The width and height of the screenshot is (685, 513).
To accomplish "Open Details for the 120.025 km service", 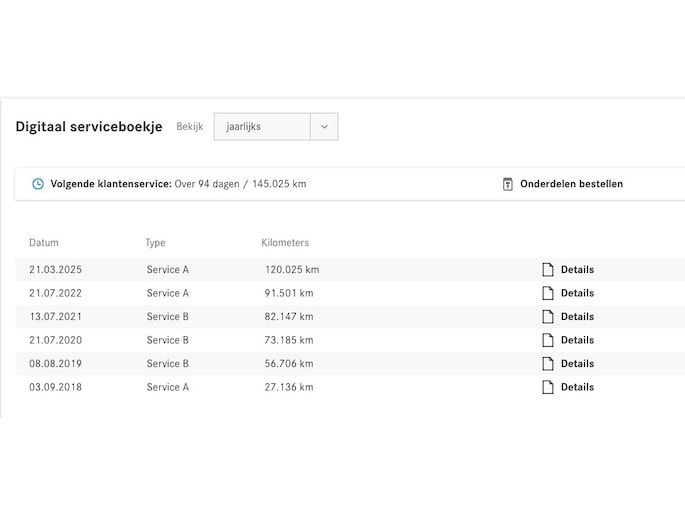I will [577, 270].
